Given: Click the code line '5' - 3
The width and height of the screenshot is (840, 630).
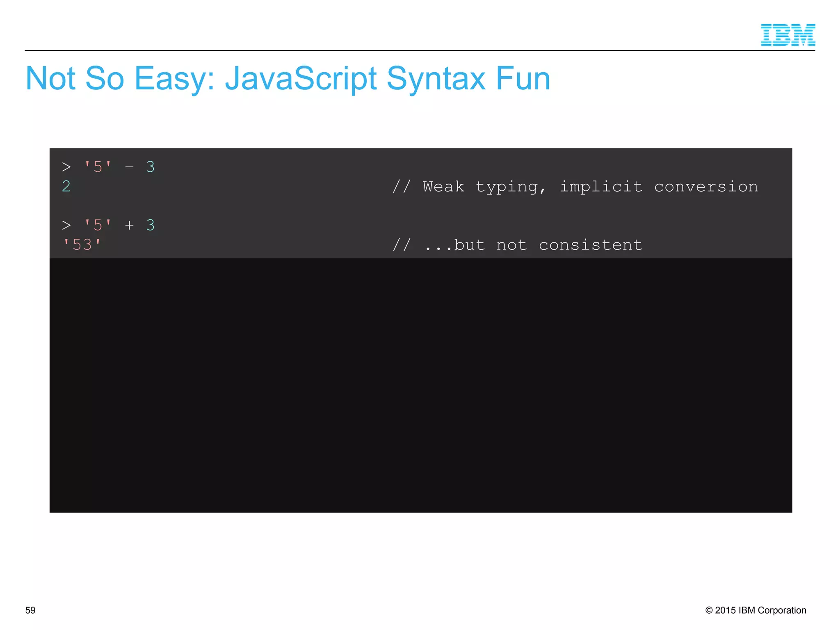Looking at the screenshot, I should [x=108, y=167].
